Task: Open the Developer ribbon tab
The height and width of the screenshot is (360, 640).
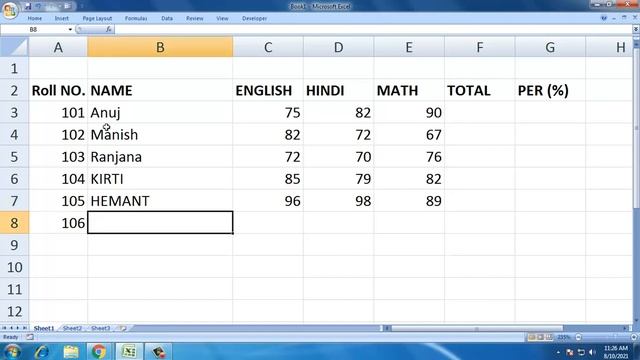Action: [254, 18]
